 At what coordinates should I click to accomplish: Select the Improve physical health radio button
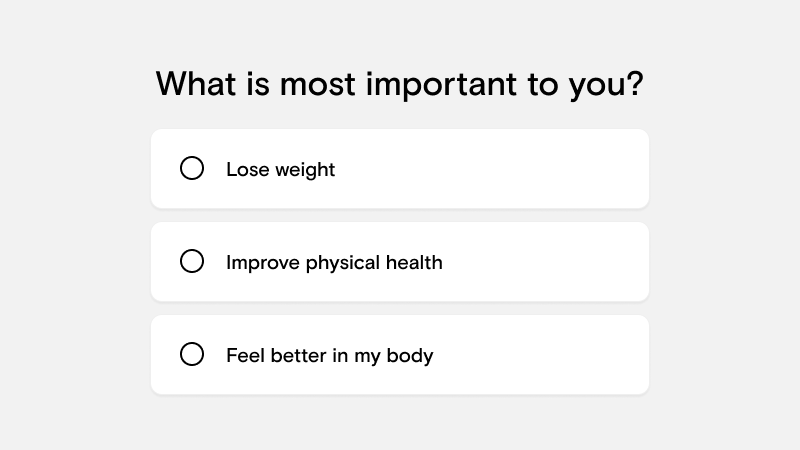click(192, 261)
